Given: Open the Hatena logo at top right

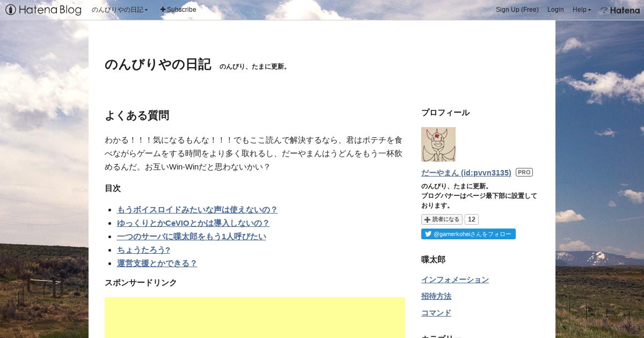Looking at the screenshot, I should 620,10.
